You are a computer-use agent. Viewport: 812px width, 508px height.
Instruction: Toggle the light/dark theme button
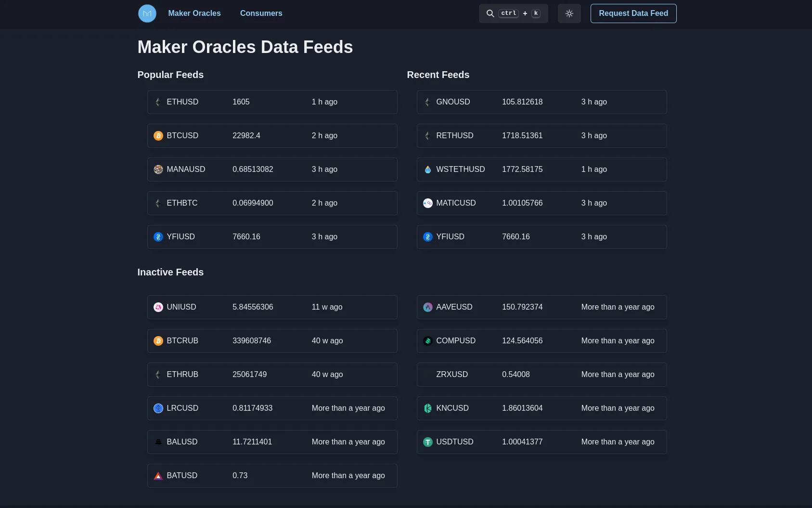(569, 13)
